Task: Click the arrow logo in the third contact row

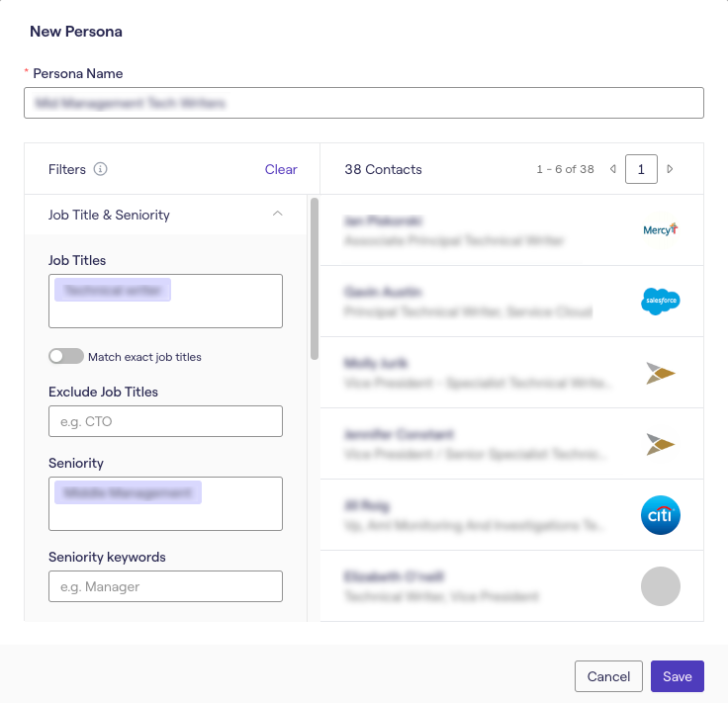Action: [660, 373]
